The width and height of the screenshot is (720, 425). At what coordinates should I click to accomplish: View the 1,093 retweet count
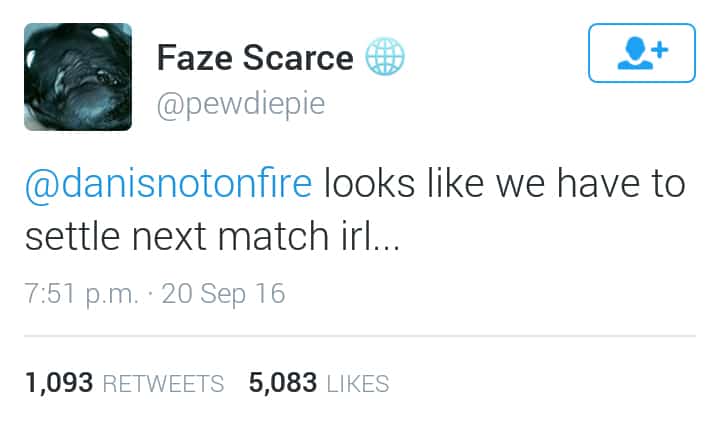point(60,382)
